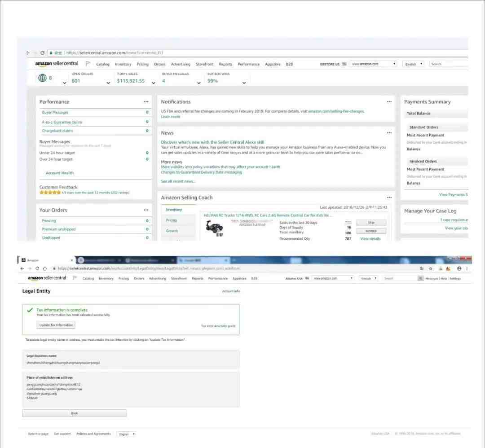Open the Notifications widget three-dot menu

click(x=389, y=102)
